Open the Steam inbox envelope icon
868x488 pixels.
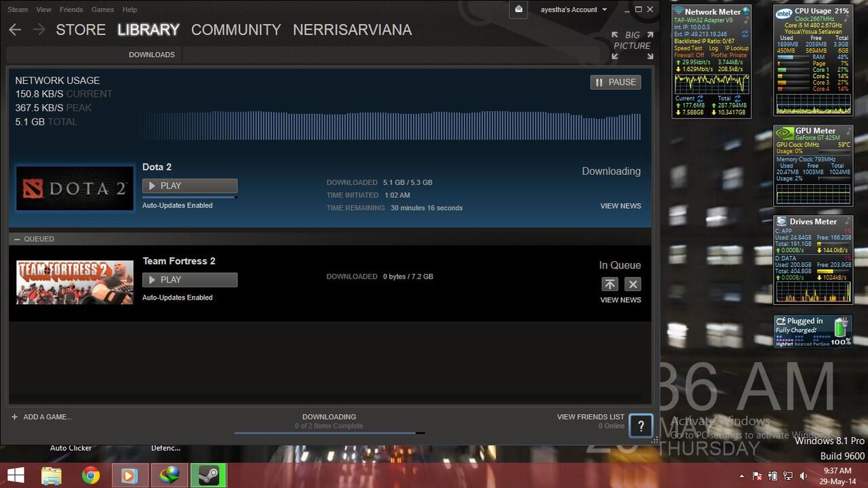(518, 9)
